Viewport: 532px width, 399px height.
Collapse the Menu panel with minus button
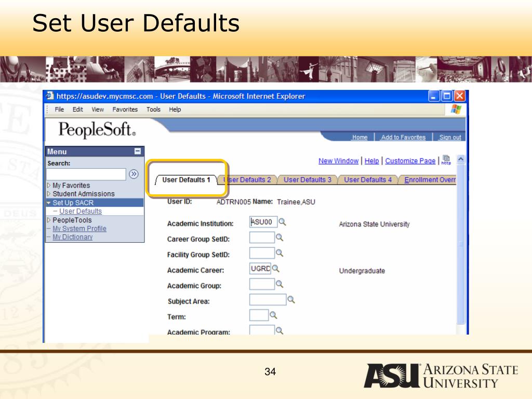pos(138,152)
